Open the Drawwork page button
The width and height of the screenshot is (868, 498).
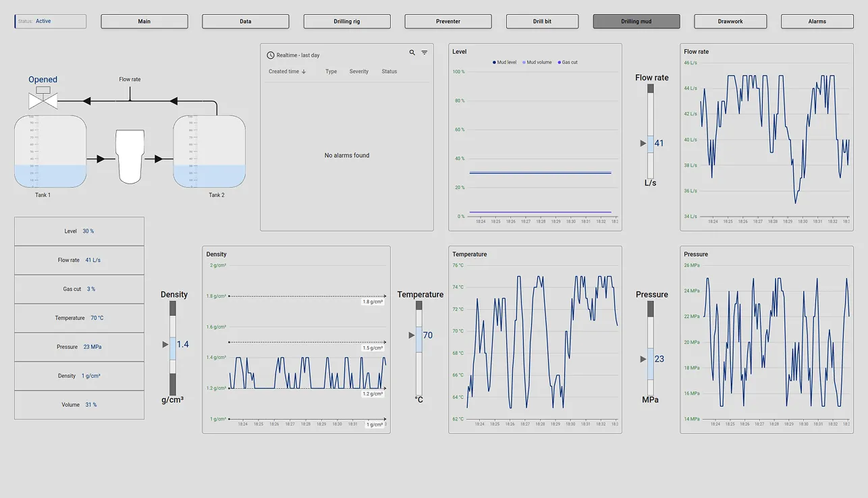730,22
